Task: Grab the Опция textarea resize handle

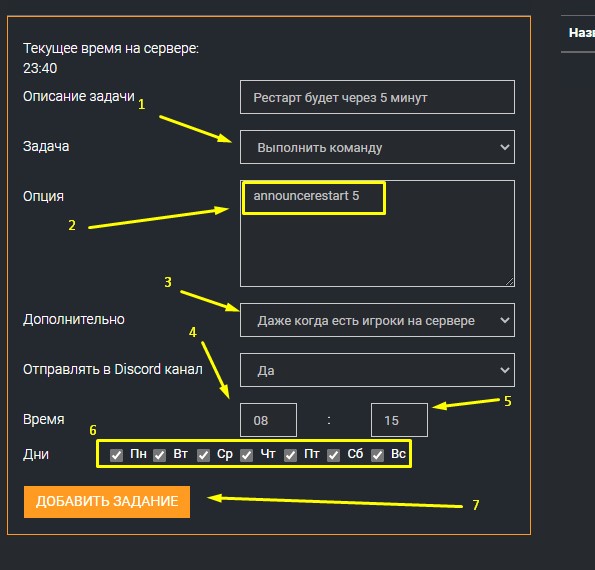Action: 510,281
